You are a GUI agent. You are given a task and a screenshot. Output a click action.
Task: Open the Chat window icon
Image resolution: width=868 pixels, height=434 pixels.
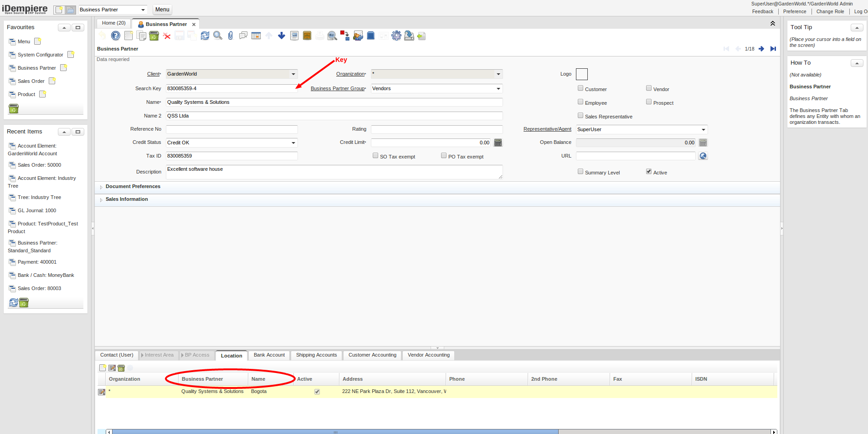[243, 36]
